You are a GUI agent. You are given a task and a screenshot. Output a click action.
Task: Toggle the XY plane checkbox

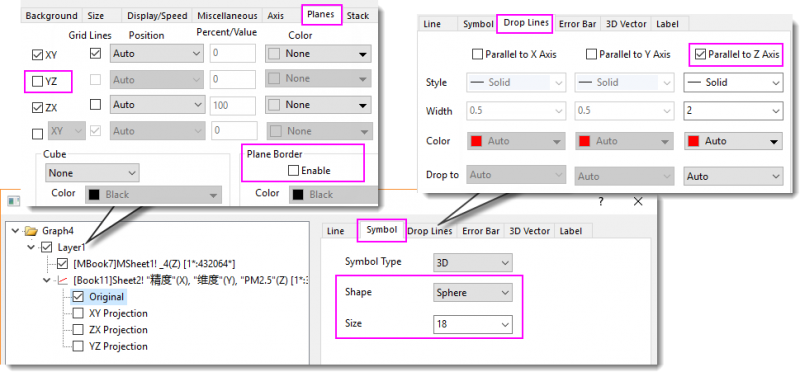[37, 55]
